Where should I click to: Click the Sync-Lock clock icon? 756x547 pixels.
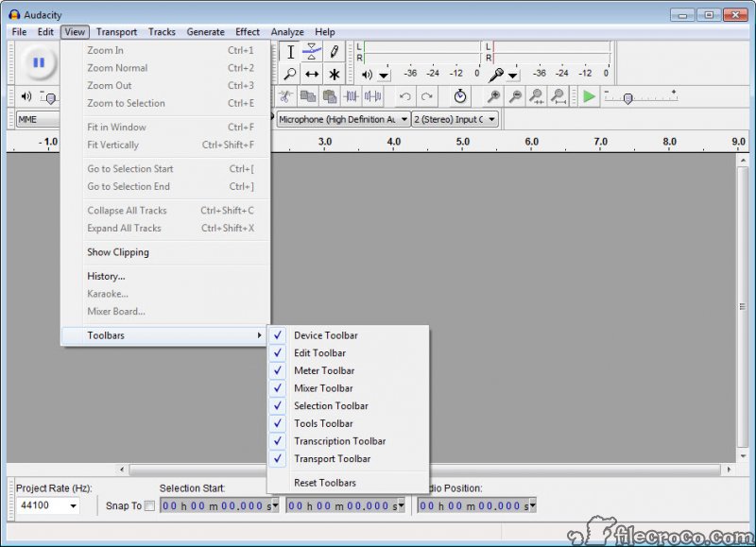tap(460, 96)
